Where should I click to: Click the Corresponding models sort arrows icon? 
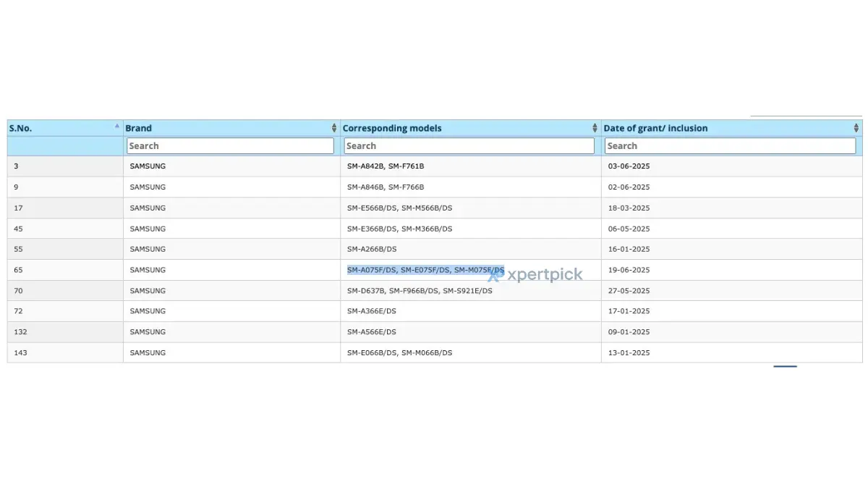point(595,128)
